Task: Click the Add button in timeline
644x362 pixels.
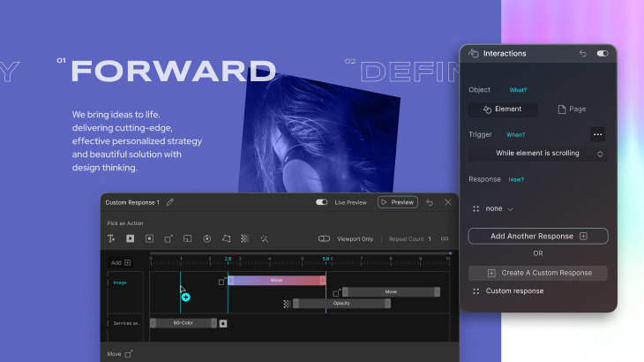Action: click(x=121, y=262)
